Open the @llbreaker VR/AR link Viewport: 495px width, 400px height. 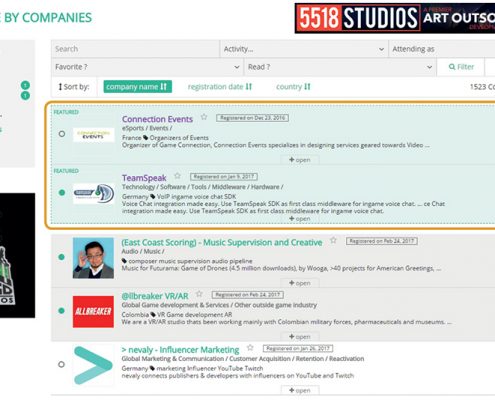pos(155,296)
